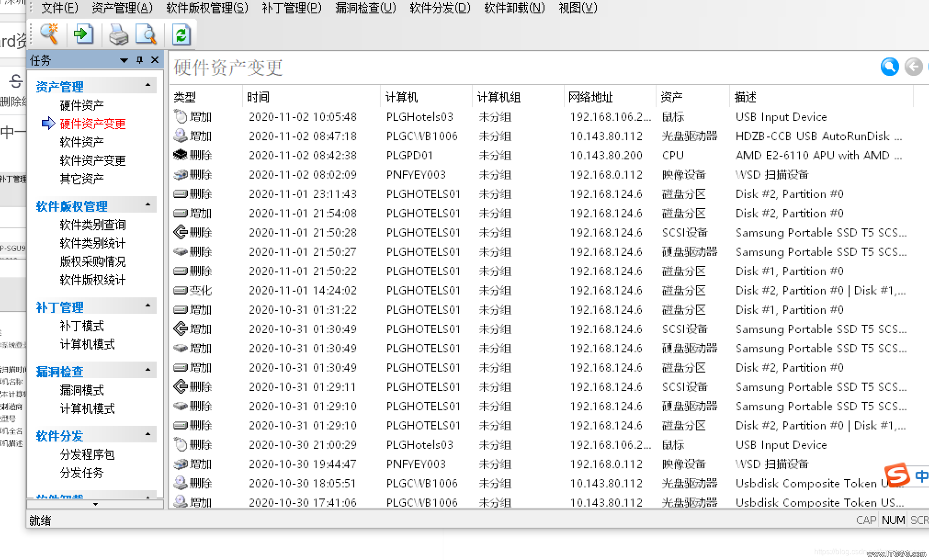Open the 任务 panel dropdown arrow
The image size is (929, 560).
pyautogui.click(x=124, y=60)
